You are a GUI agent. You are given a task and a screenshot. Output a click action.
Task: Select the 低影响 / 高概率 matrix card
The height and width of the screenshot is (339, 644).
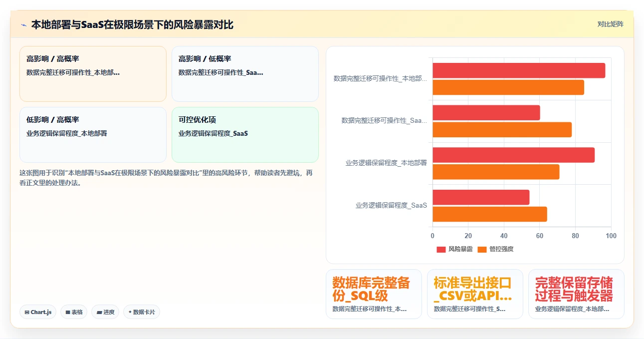coord(93,135)
